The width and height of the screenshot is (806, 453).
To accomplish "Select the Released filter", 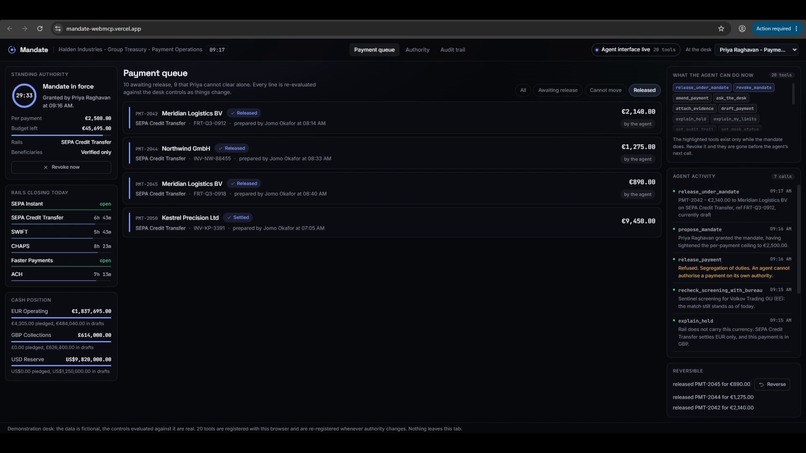I will pyautogui.click(x=644, y=90).
